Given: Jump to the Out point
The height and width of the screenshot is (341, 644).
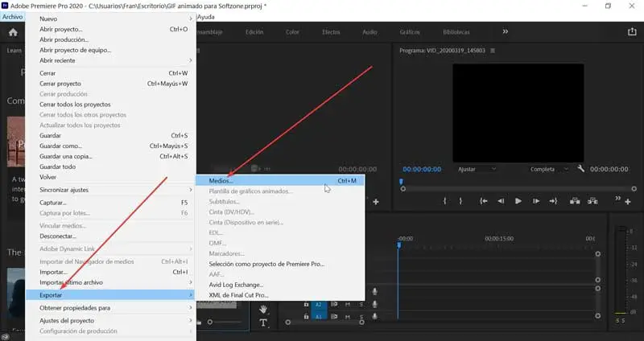Looking at the screenshot, I should pyautogui.click(x=553, y=201).
